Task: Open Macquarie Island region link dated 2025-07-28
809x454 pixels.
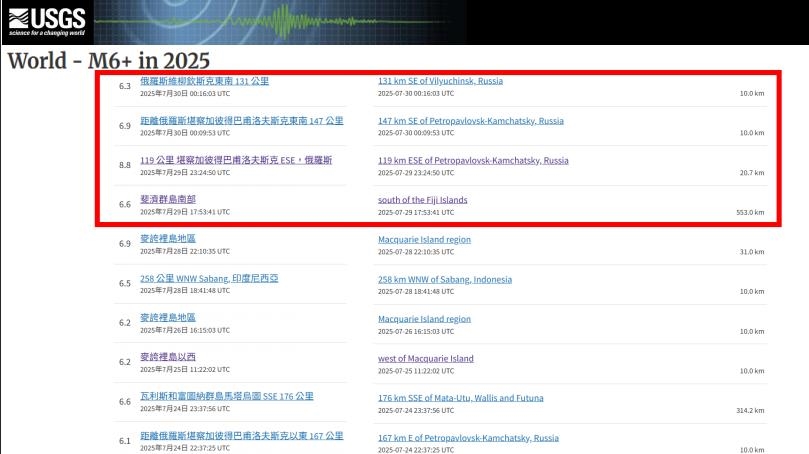Action: coord(424,240)
